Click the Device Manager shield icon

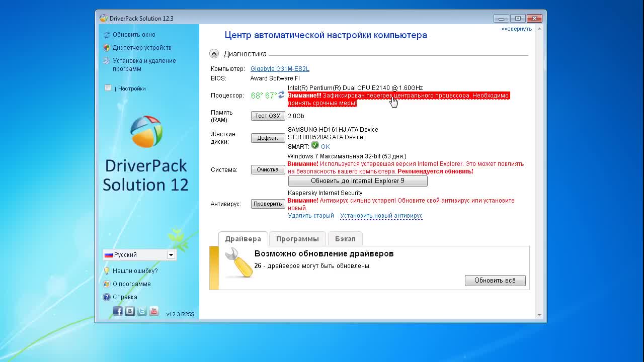[x=107, y=48]
